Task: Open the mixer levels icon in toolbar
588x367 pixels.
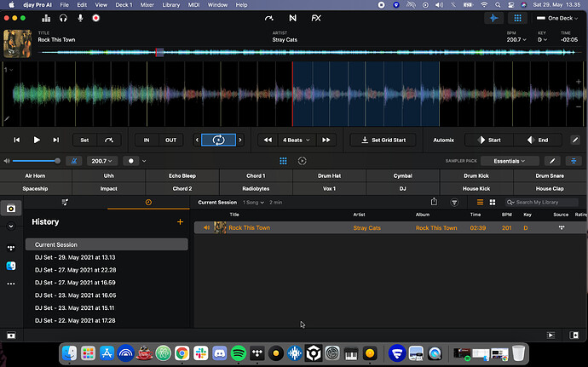Action: [46, 18]
